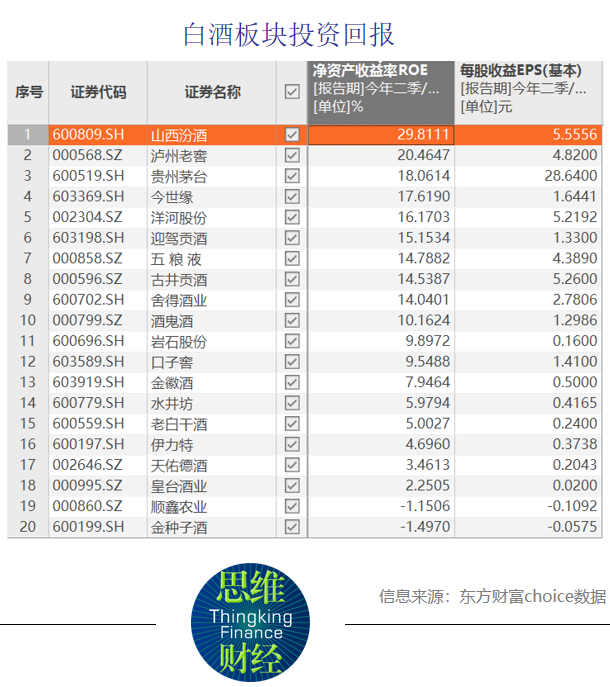The image size is (610, 687).
Task: Click the ROE value 7.9464
Action: pos(427,382)
